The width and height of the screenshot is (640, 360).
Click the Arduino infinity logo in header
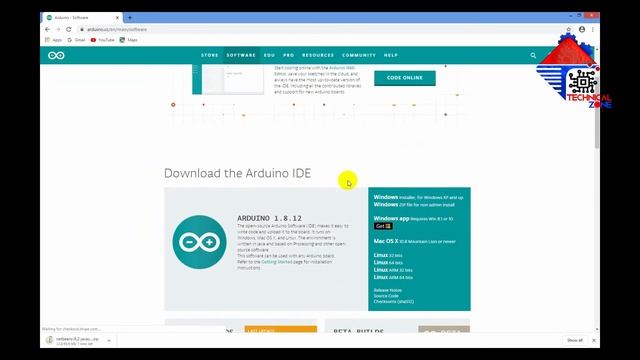[x=56, y=56]
